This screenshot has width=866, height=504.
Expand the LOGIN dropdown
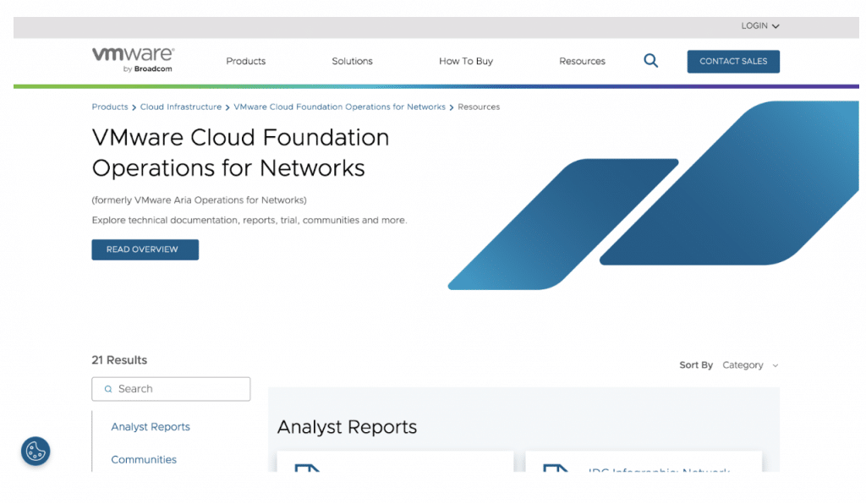tap(759, 26)
